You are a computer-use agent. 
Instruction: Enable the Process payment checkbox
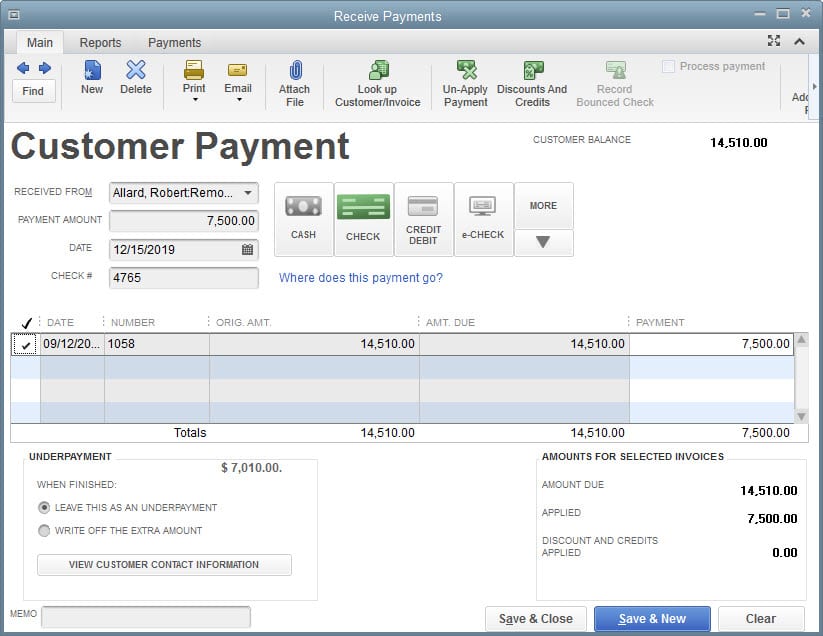click(x=669, y=67)
